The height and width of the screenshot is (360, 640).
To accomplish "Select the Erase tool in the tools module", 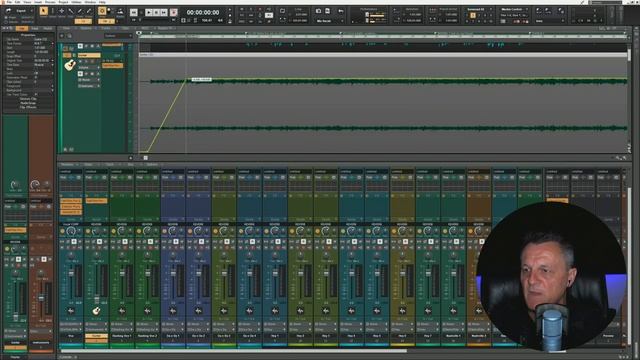I will pos(89,11).
